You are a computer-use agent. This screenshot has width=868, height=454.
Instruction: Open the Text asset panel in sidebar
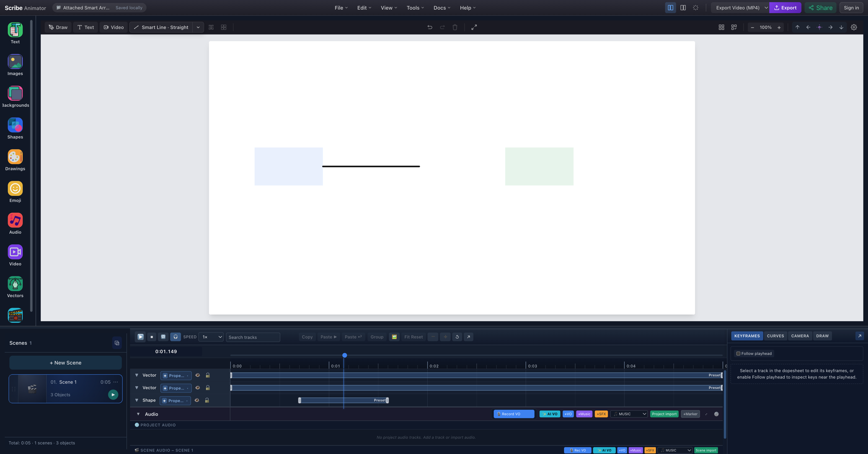15,33
